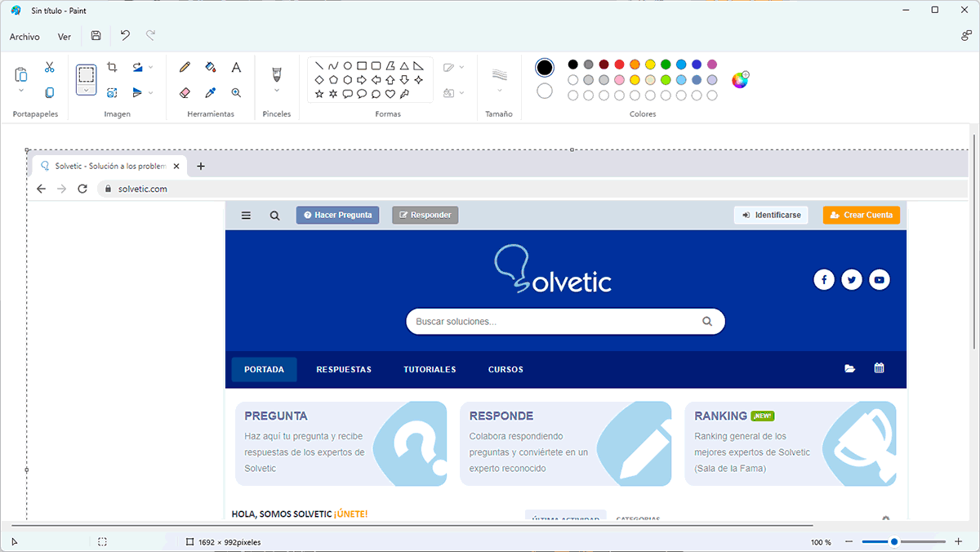Pick the green color swatch
The width and height of the screenshot is (980, 552).
(666, 65)
